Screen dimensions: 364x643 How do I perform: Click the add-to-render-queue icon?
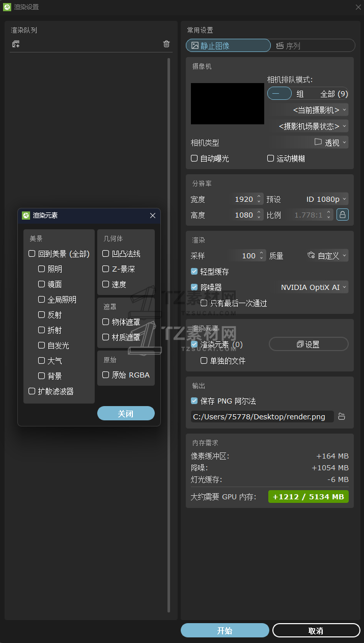pos(16,44)
